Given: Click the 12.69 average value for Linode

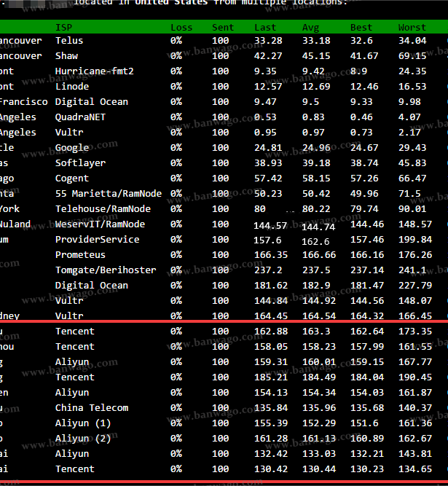Looking at the screenshot, I should pos(316,87).
